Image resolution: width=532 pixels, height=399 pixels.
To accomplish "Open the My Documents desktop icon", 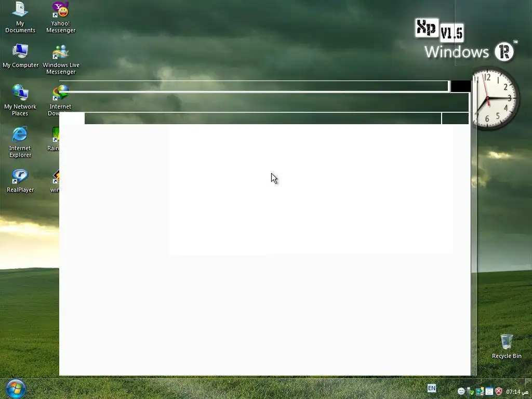I will [20, 17].
